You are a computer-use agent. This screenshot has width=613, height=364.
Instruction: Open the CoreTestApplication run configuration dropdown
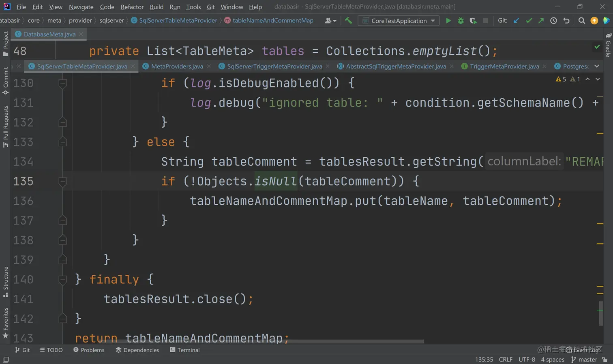[x=399, y=21]
